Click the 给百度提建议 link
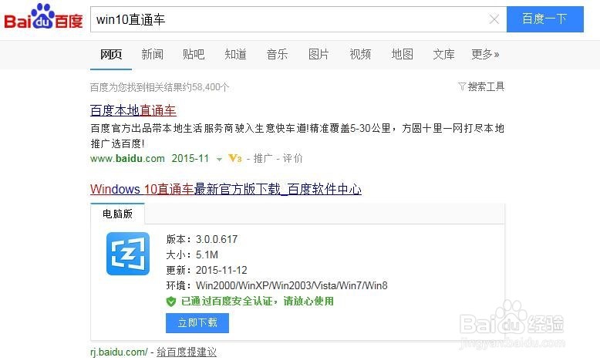The image size is (600, 364). [x=187, y=352]
